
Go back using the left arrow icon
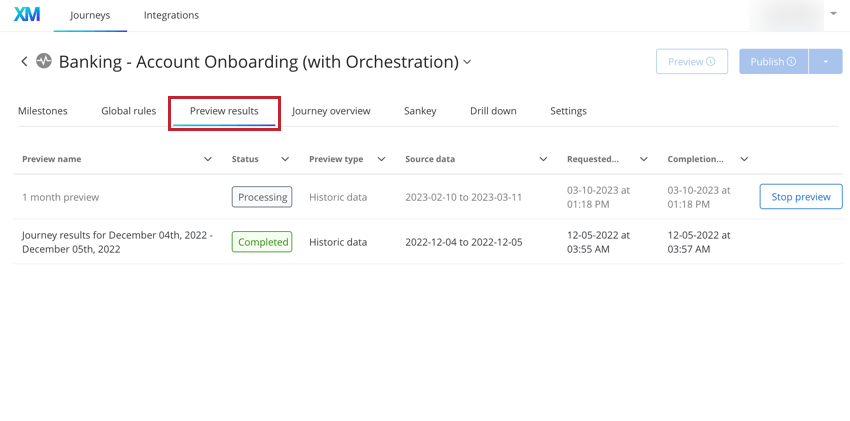pyautogui.click(x=24, y=61)
